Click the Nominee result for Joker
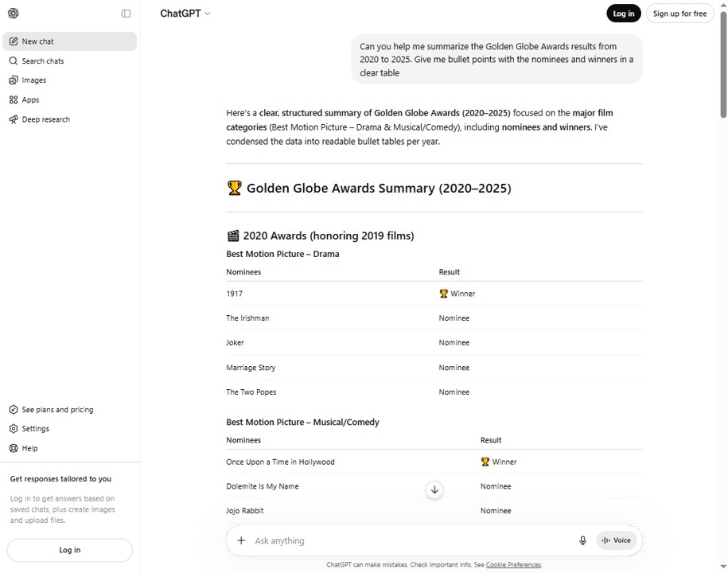This screenshot has height=573, width=728. coord(454,343)
